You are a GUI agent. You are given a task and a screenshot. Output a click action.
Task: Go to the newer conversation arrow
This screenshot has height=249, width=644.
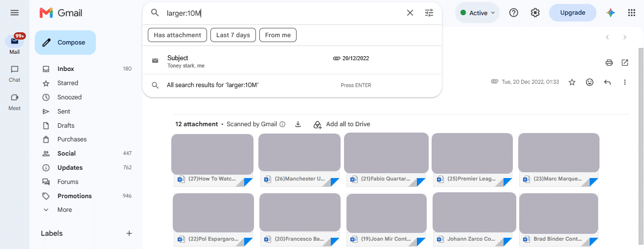click(607, 37)
